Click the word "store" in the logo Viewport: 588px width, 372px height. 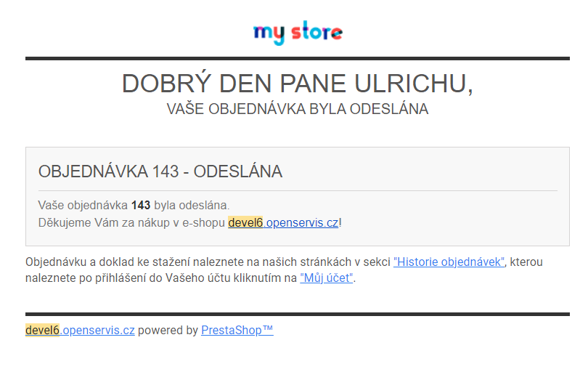317,33
